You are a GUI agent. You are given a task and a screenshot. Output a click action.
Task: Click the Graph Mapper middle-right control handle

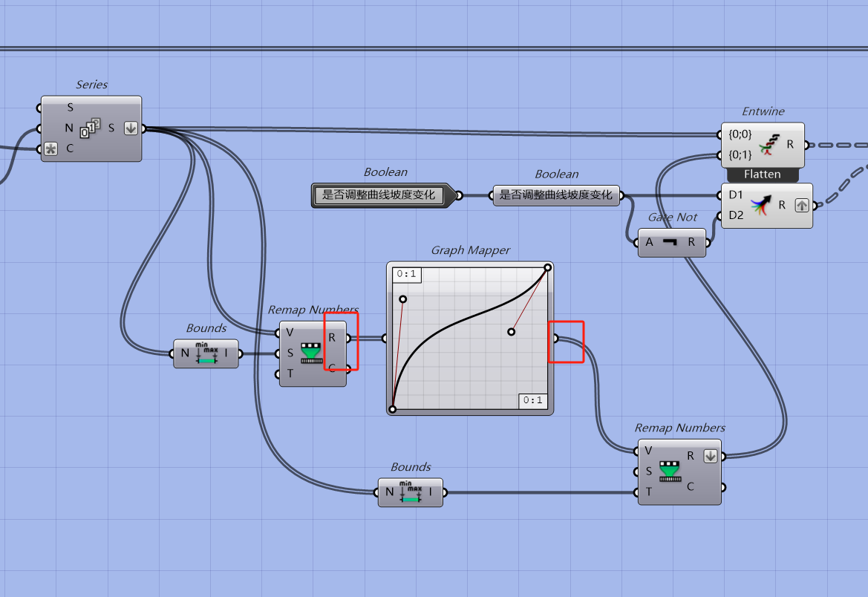[x=511, y=332]
